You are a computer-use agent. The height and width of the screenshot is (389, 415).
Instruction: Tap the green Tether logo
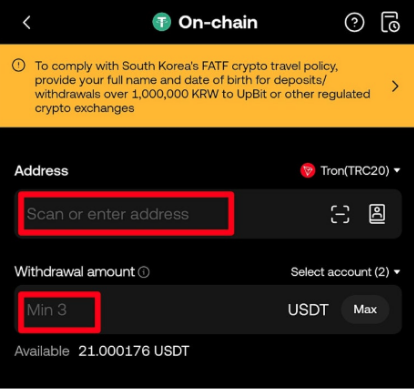tap(162, 22)
